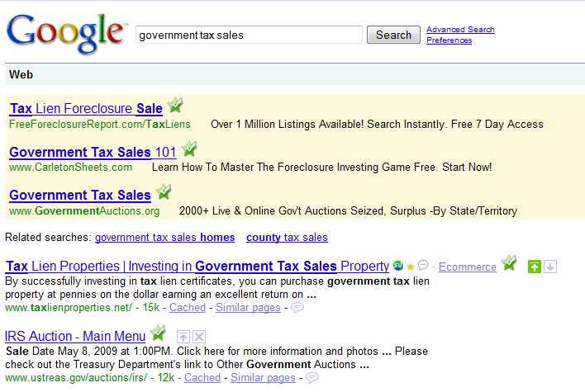This screenshot has width=585, height=392.
Task: Open the Government Tax Sales 101 ad
Action: click(x=93, y=152)
